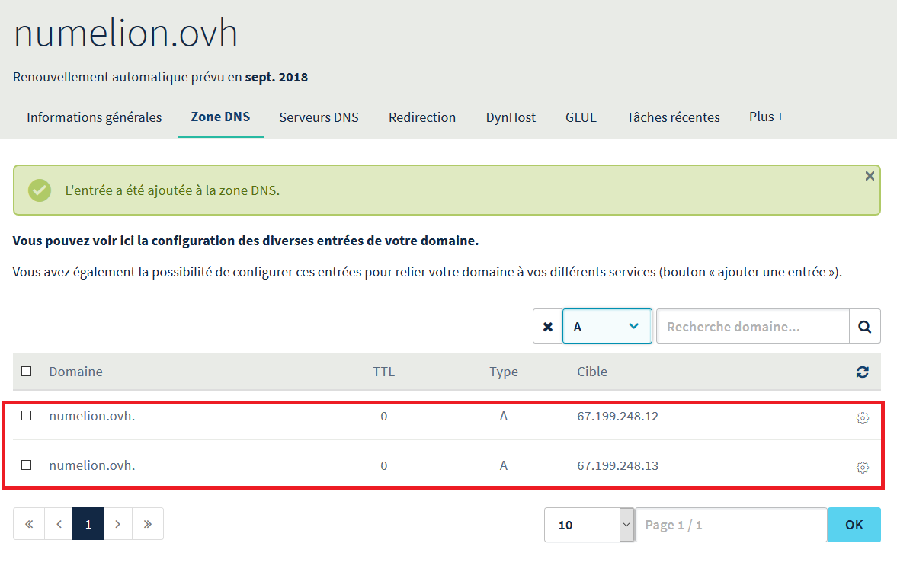Select page 1 in pagination
Screen dimensions: 897x588
coord(88,524)
